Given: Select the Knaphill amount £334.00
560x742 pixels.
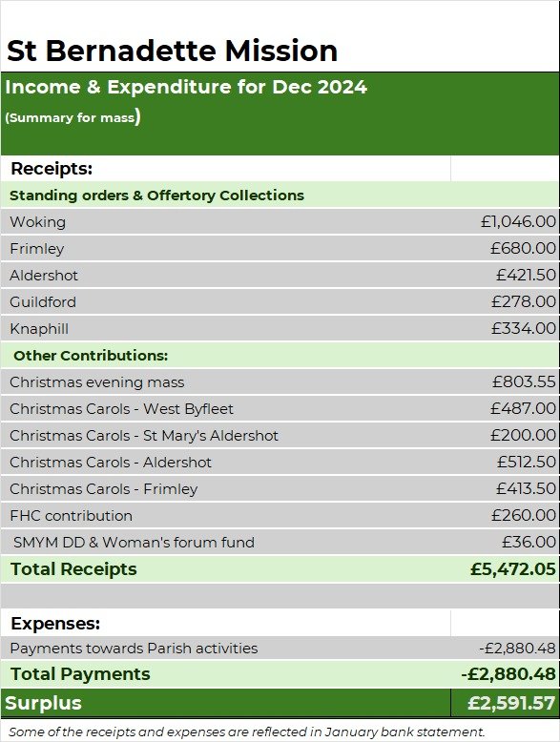Looking at the screenshot, I should point(524,328).
